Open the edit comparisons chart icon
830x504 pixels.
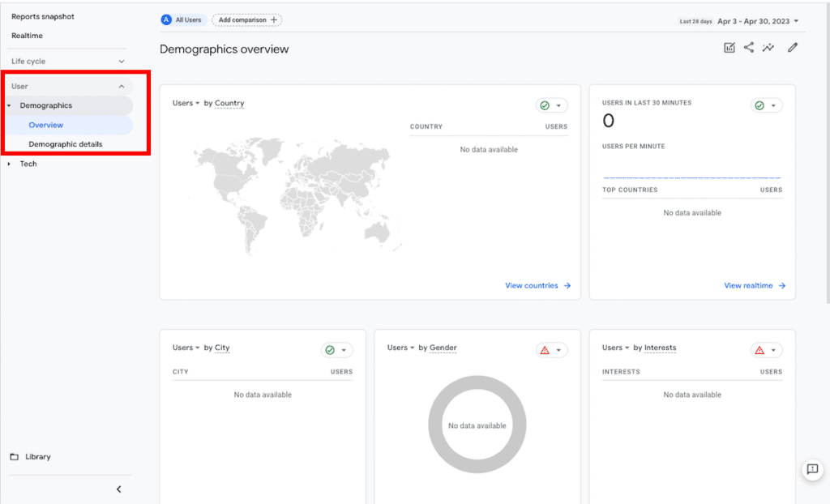[x=729, y=48]
